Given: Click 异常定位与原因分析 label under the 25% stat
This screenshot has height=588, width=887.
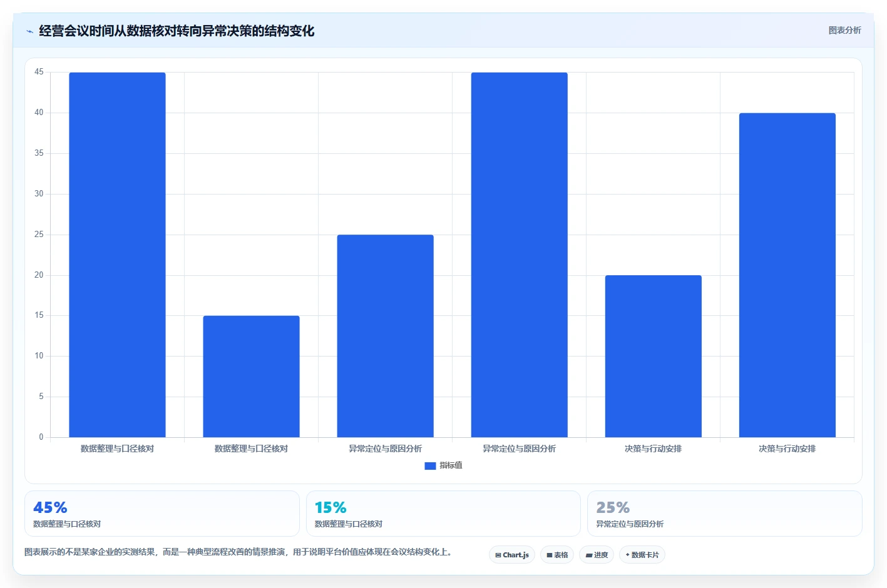Looking at the screenshot, I should pyautogui.click(x=630, y=524).
